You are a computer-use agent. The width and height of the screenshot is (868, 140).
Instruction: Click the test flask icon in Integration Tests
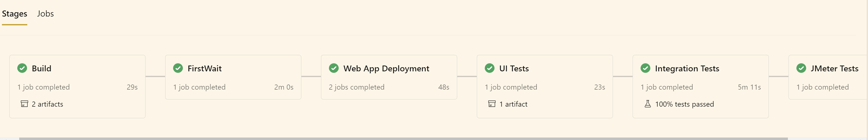click(x=648, y=104)
